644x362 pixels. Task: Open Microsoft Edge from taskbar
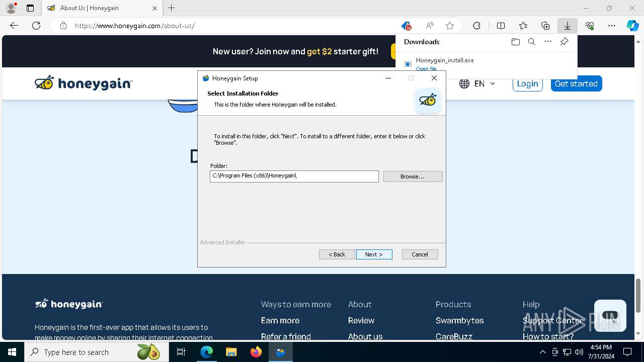pos(207,352)
